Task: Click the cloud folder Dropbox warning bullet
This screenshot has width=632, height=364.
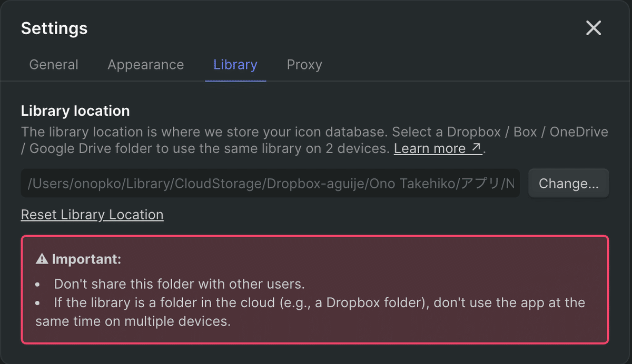Action: click(311, 312)
